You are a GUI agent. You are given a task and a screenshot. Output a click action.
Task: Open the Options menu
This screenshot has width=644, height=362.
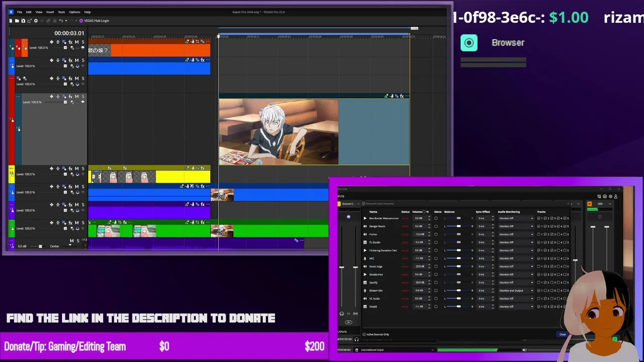pos(74,12)
